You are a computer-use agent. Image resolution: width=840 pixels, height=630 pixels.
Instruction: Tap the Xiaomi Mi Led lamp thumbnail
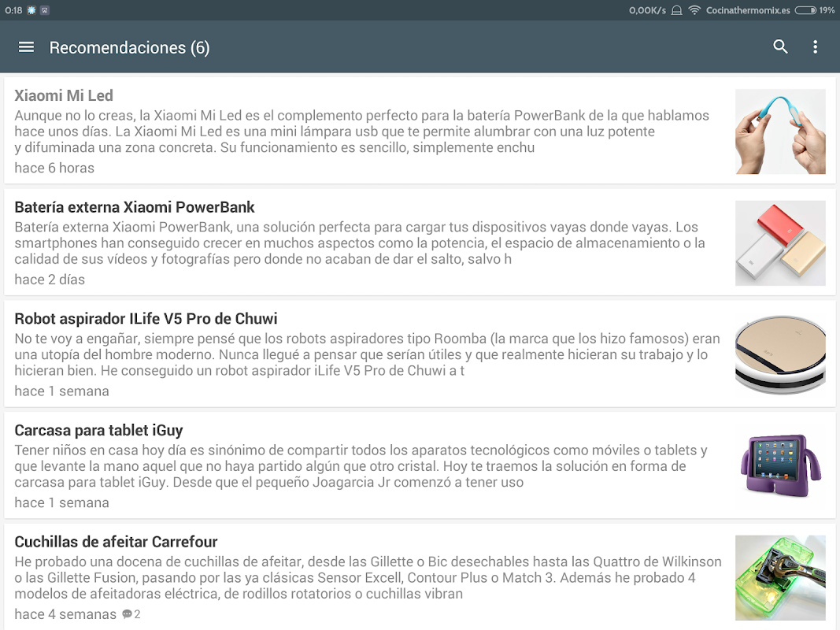[780, 132]
